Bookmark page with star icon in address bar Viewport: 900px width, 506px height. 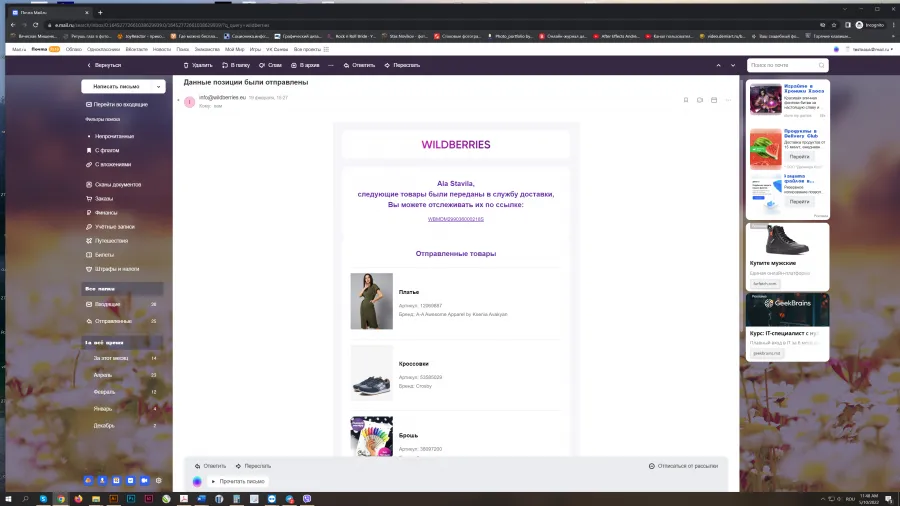834,25
